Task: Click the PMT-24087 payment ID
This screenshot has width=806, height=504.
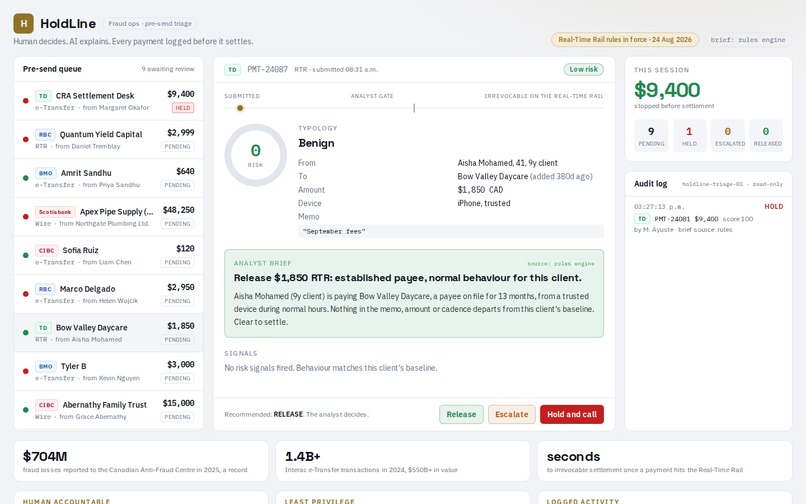Action: click(267, 69)
